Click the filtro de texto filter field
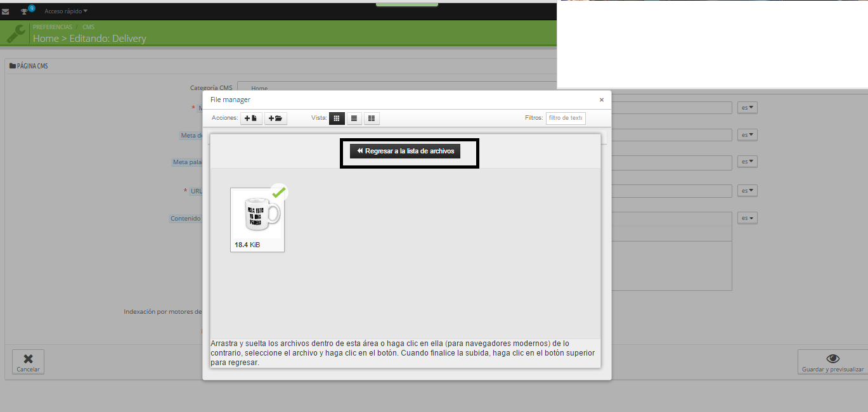868x412 pixels. point(565,118)
